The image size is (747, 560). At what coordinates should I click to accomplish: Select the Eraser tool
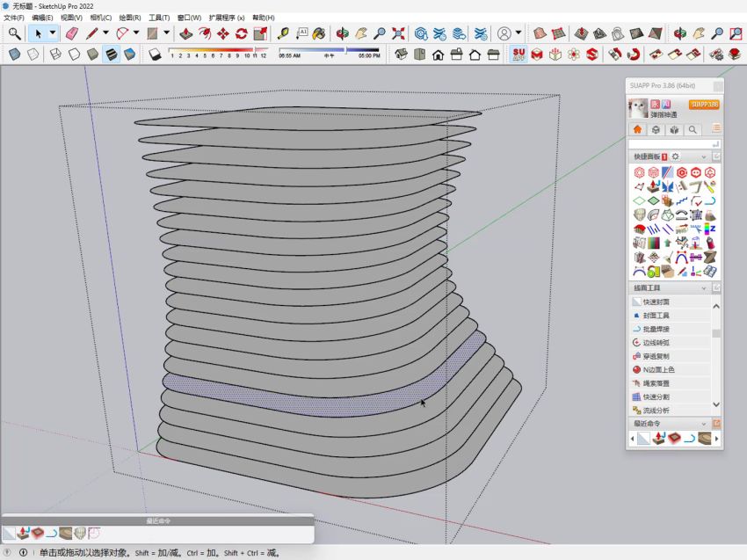tap(71, 33)
